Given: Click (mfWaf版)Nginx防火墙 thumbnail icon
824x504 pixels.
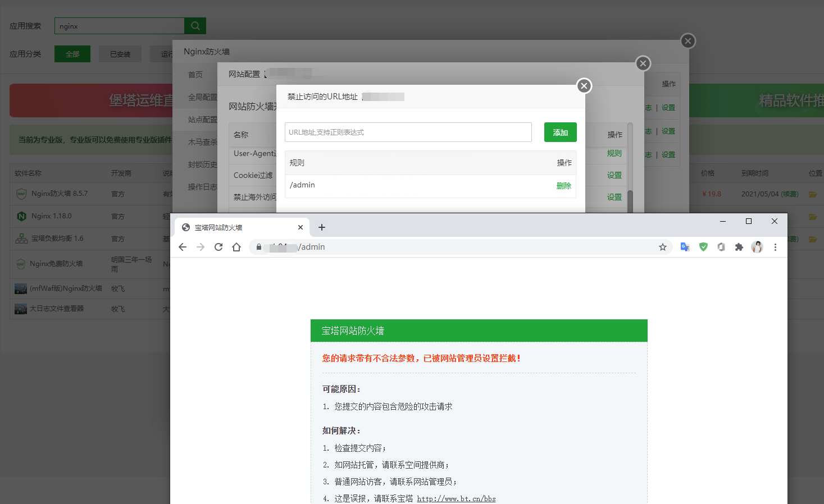Looking at the screenshot, I should [x=21, y=288].
